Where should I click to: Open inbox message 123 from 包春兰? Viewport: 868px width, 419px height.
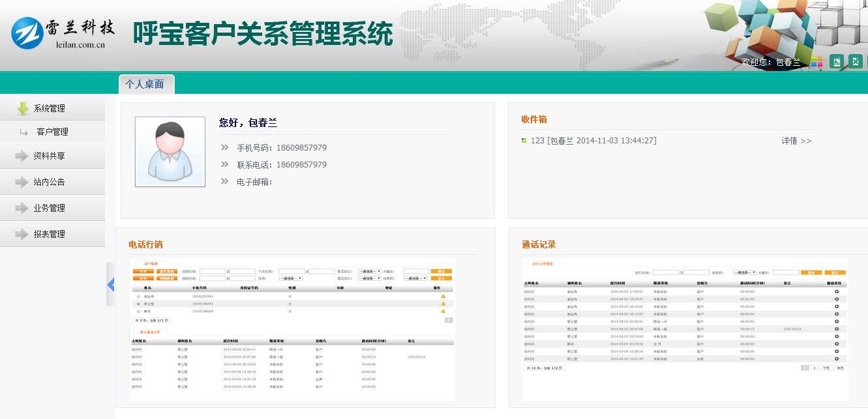(x=593, y=141)
